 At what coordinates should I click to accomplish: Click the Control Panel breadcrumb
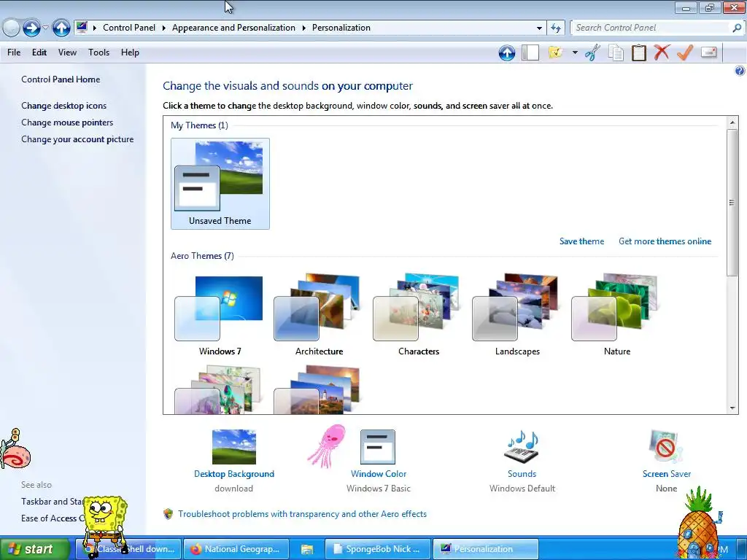pos(129,28)
